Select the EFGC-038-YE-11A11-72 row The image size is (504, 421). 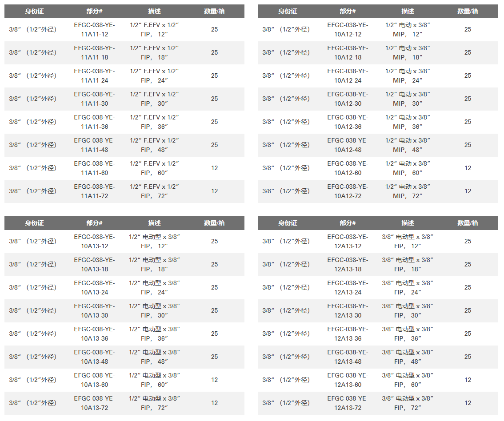[124, 191]
